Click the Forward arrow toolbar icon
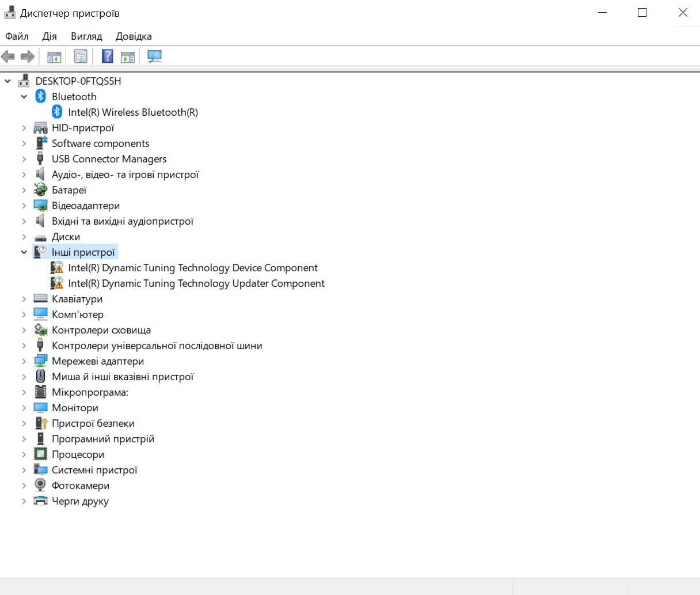The width and height of the screenshot is (700, 595). tap(28, 56)
